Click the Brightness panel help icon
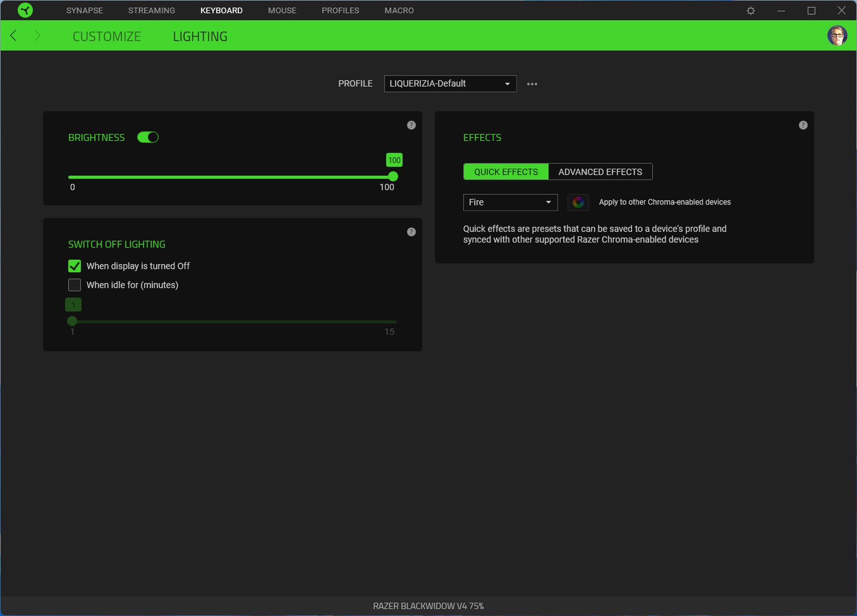Screen dimensions: 857x616 click(x=411, y=125)
